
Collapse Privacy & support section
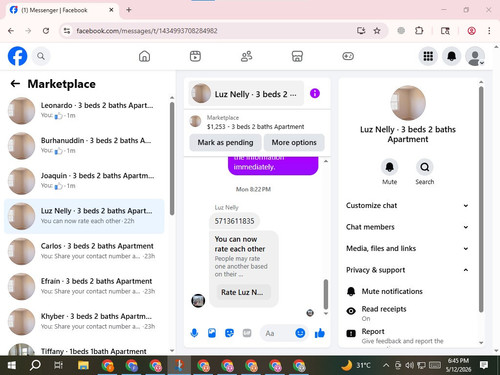407,270
